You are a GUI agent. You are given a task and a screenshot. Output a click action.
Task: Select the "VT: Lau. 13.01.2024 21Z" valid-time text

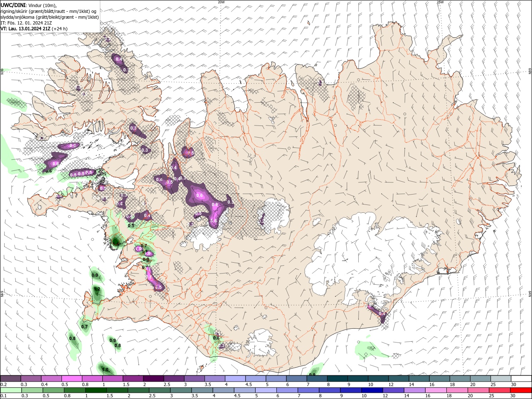pos(26,29)
